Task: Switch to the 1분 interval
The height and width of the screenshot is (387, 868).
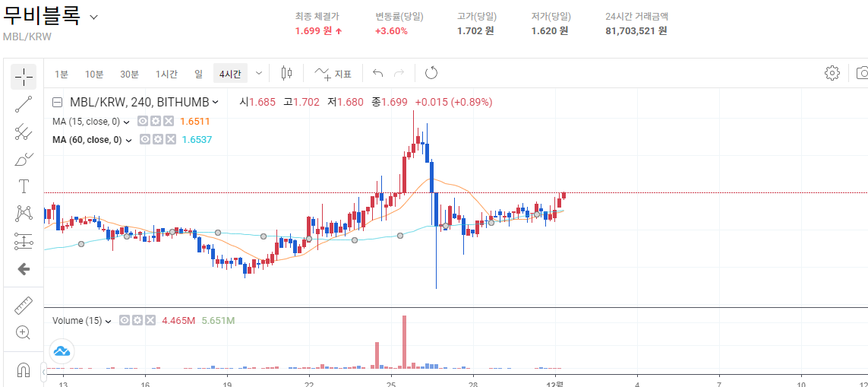Action: (61, 74)
